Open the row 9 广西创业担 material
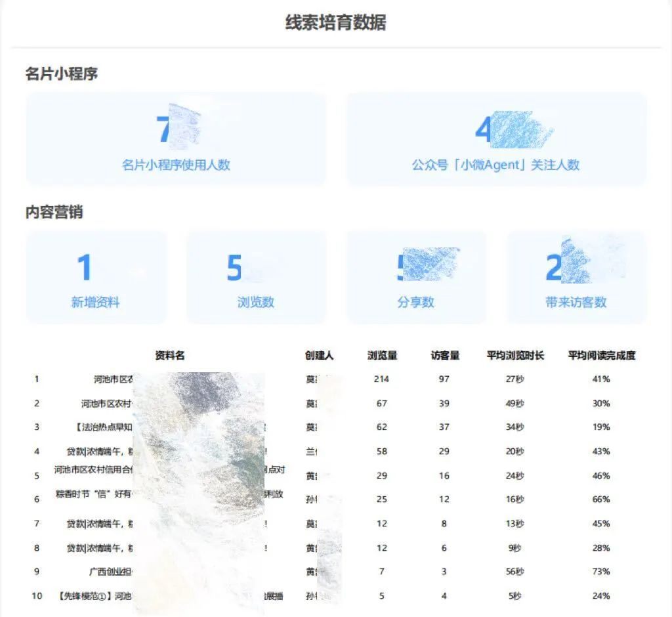The image size is (672, 617). (x=111, y=572)
